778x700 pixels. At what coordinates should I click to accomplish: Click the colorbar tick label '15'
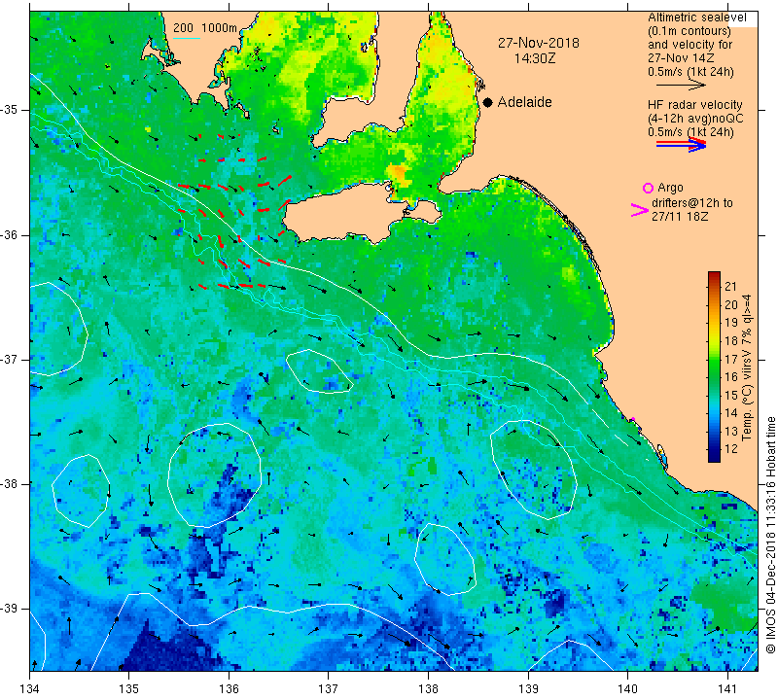click(731, 395)
